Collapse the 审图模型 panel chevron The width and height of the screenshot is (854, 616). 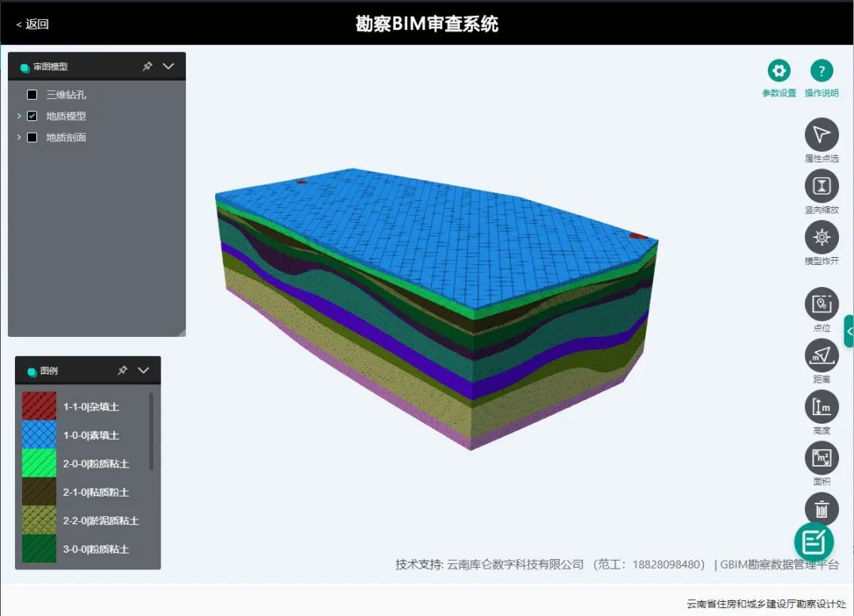168,66
